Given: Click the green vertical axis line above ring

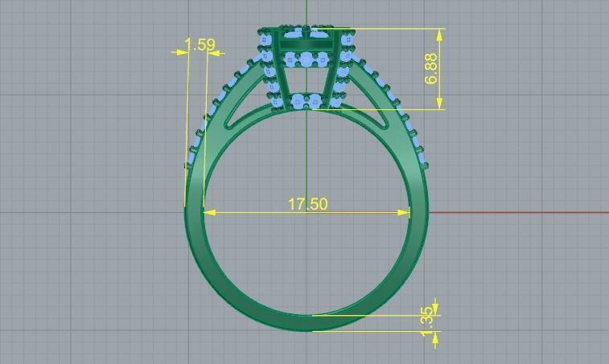Looking at the screenshot, I should [307, 13].
